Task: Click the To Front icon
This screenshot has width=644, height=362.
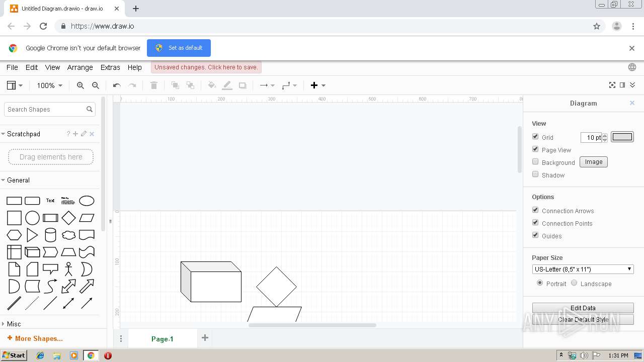Action: point(175,85)
